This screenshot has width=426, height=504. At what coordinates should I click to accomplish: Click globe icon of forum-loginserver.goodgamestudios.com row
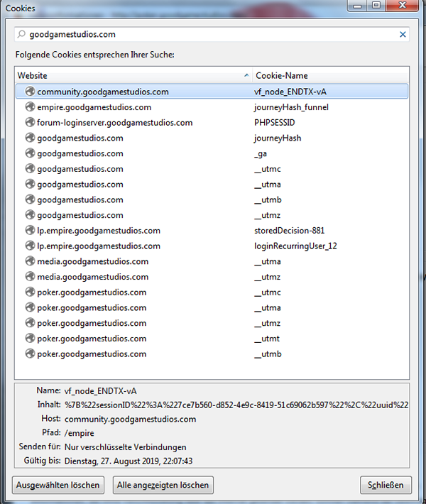[x=30, y=123]
